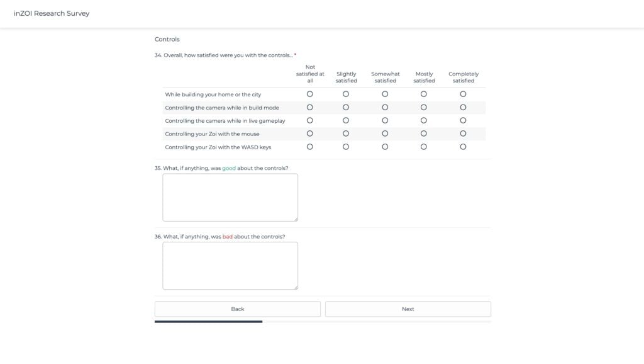Click the inZOI Research Survey title

(52, 13)
